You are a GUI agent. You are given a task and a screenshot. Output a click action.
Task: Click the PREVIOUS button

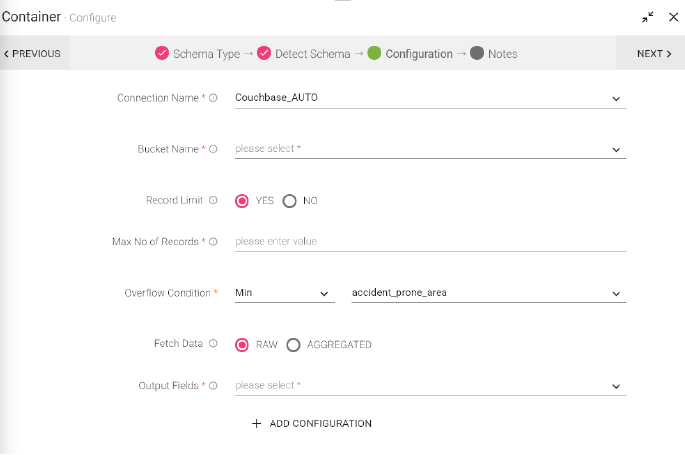click(x=32, y=54)
